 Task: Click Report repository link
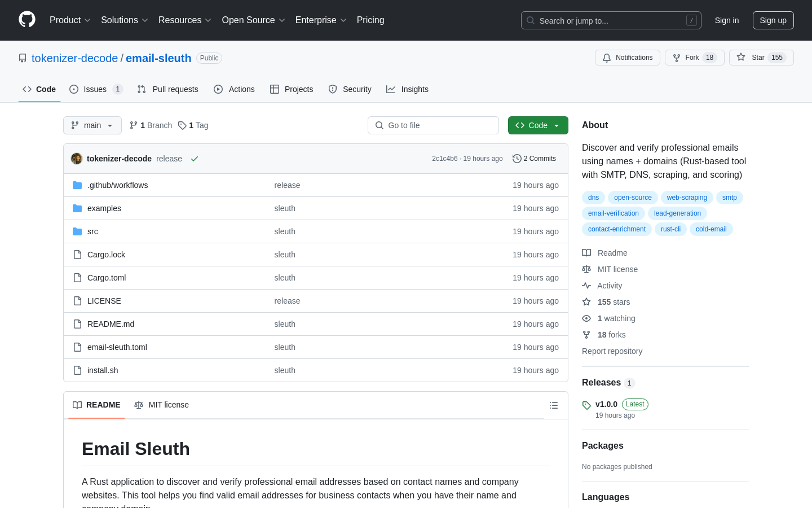[x=612, y=351]
